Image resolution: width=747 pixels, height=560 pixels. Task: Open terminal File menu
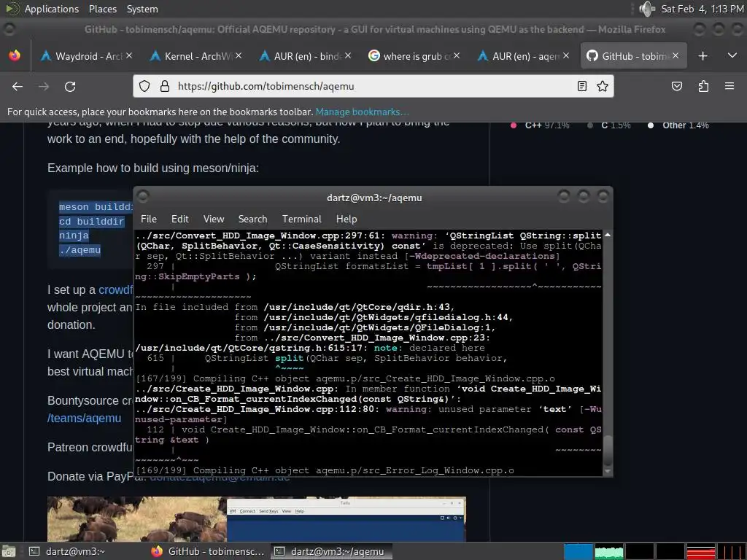149,219
